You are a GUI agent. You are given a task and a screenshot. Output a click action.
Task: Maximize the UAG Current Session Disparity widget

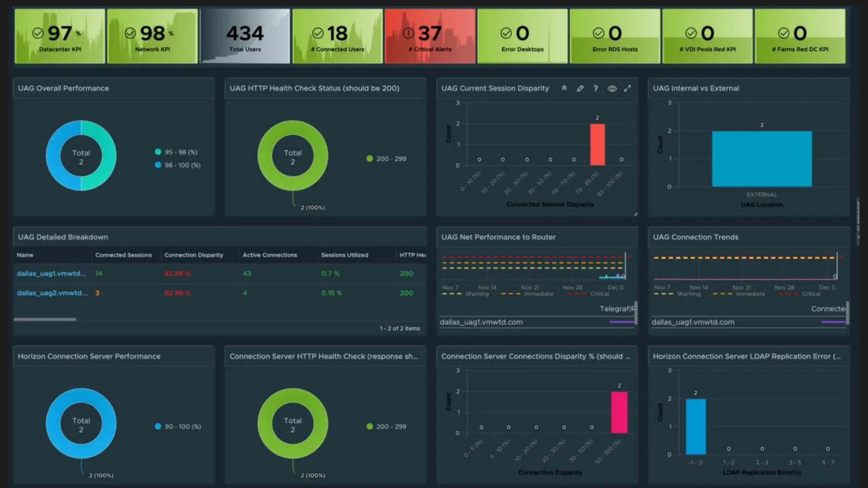tap(628, 88)
